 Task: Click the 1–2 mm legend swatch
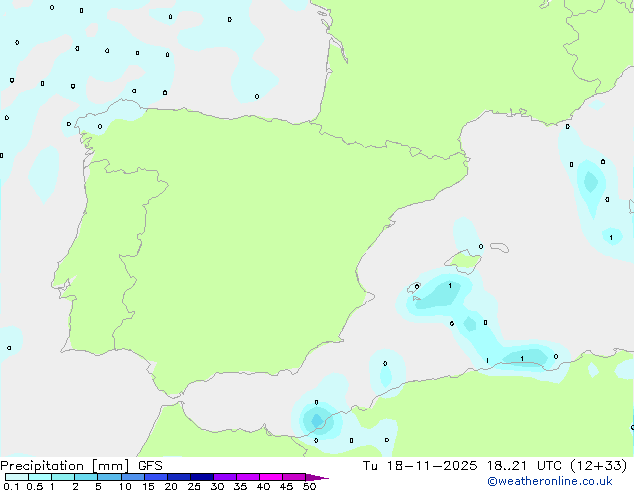pyautogui.click(x=63, y=477)
